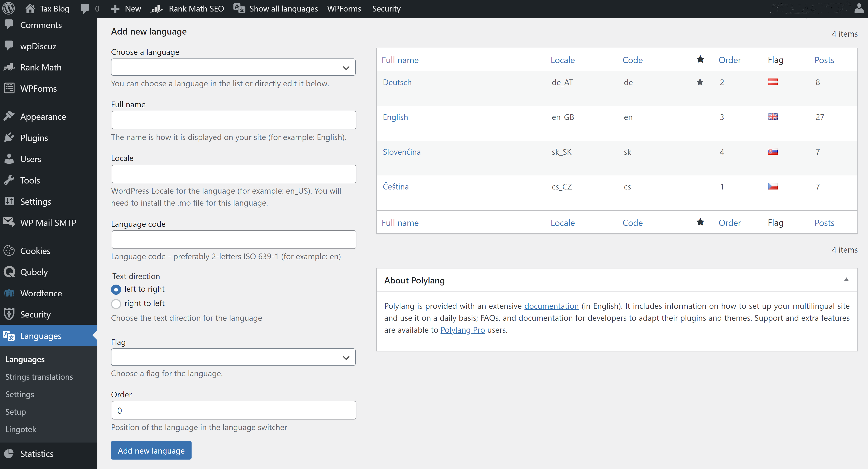
Task: Click the default language star in Deutsch row
Action: tap(700, 82)
